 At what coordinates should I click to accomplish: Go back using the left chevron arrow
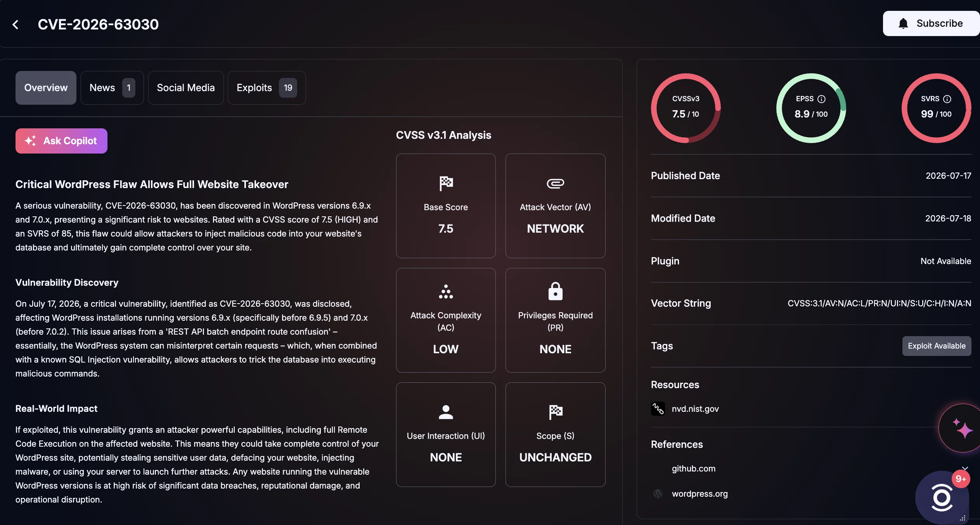pos(16,24)
